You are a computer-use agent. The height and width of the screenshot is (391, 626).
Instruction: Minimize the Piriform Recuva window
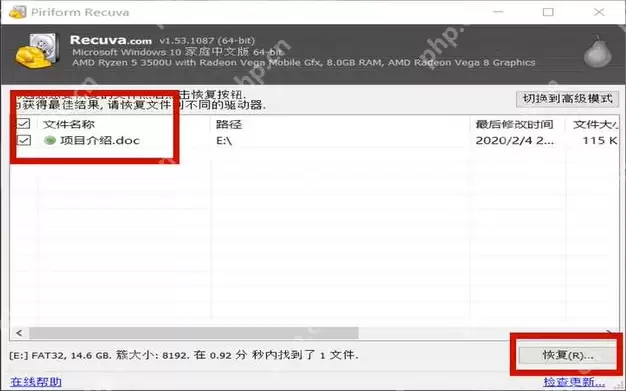(x=497, y=12)
